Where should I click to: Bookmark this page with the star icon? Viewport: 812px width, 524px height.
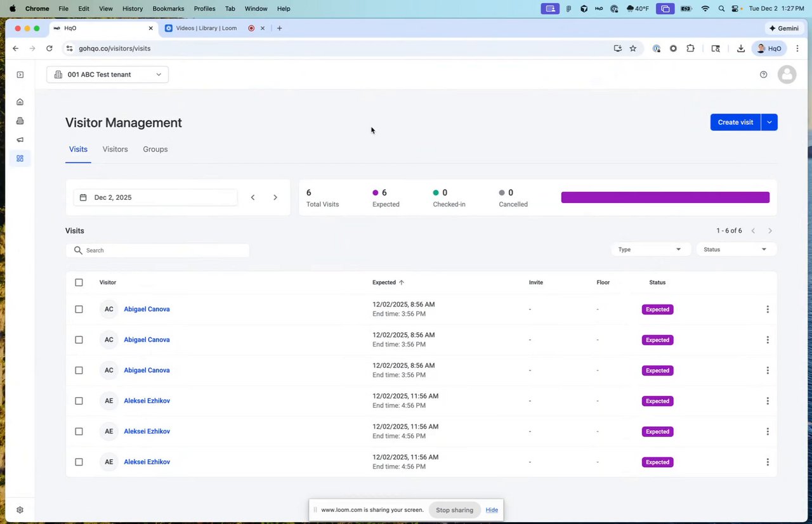[633, 48]
